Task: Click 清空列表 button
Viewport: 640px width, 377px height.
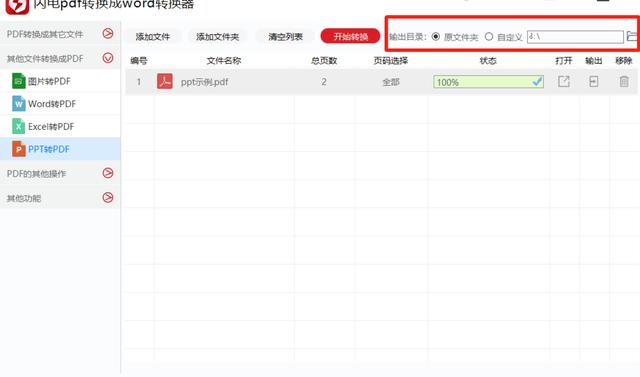Action: pyautogui.click(x=285, y=37)
